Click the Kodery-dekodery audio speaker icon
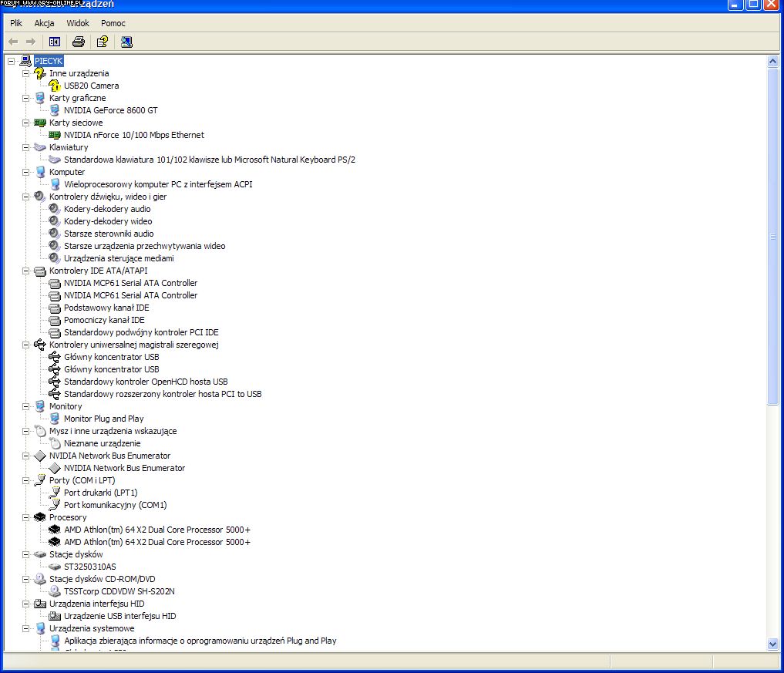This screenshot has height=673, width=784. 55,209
